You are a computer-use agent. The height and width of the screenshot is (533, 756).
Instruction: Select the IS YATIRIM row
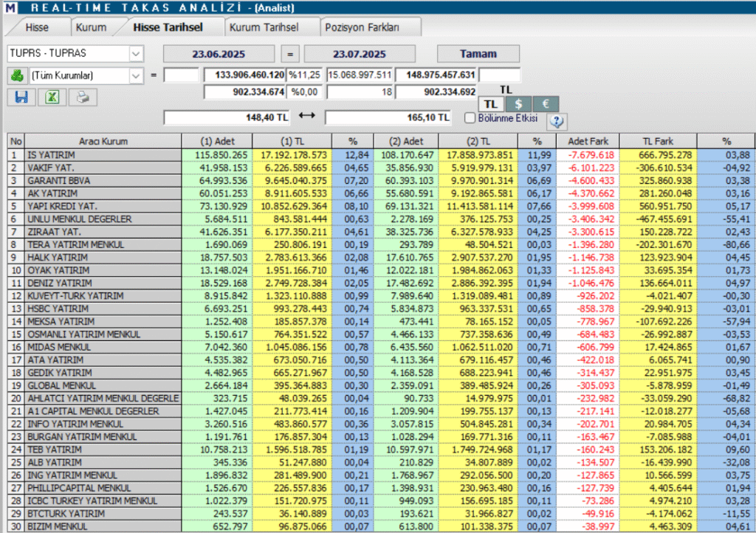click(x=381, y=155)
